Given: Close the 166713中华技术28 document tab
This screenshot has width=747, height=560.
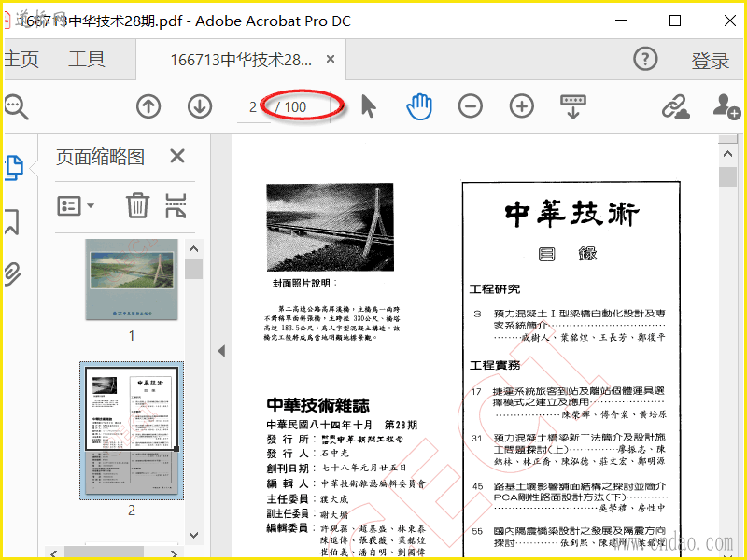Looking at the screenshot, I should point(331,60).
